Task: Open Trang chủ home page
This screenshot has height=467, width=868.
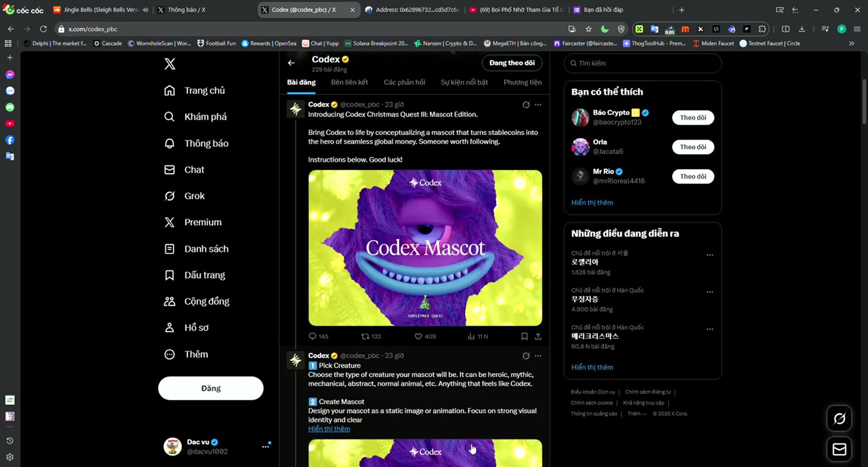Action: point(194,91)
